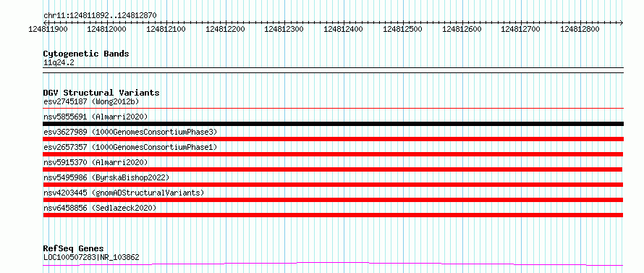Select the 124812000 ruler position label
This screenshot has height=273, width=644.
coord(107,29)
